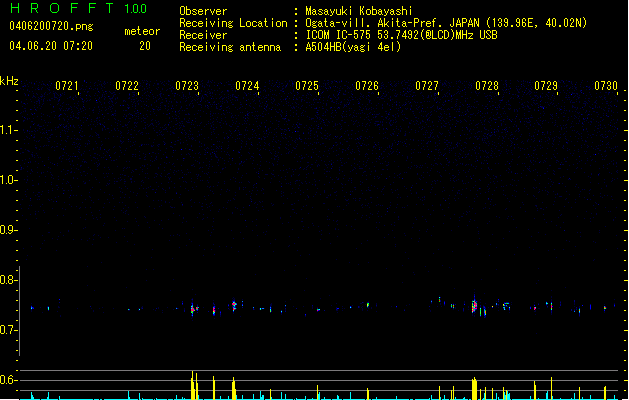629x400 pixels.
Task: Click the 0724 time marker
Action: (247, 86)
